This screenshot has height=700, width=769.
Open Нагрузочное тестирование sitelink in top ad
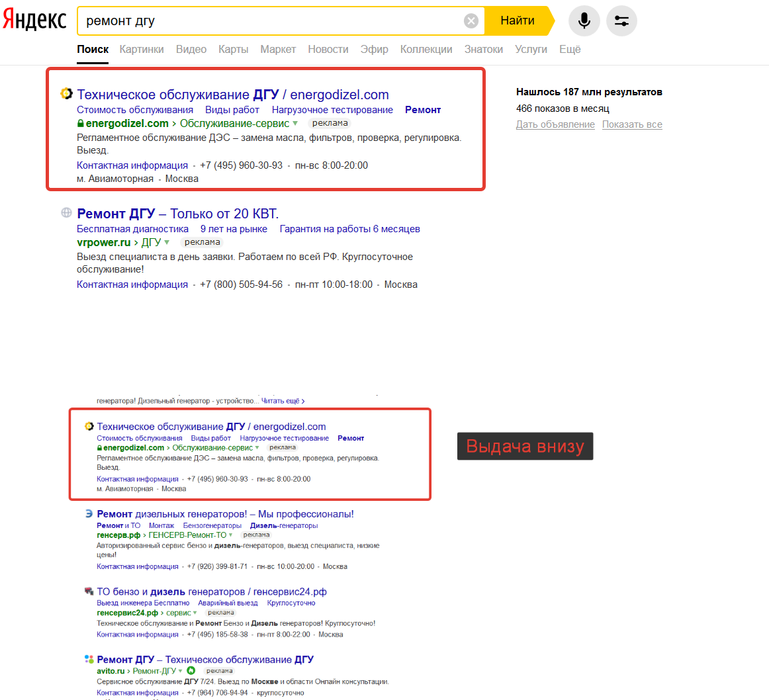[x=332, y=110]
